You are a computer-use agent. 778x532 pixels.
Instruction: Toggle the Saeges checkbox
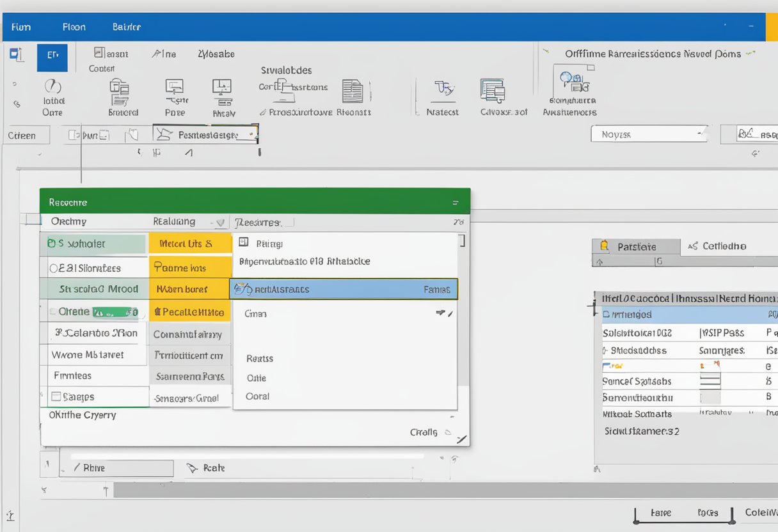56,396
